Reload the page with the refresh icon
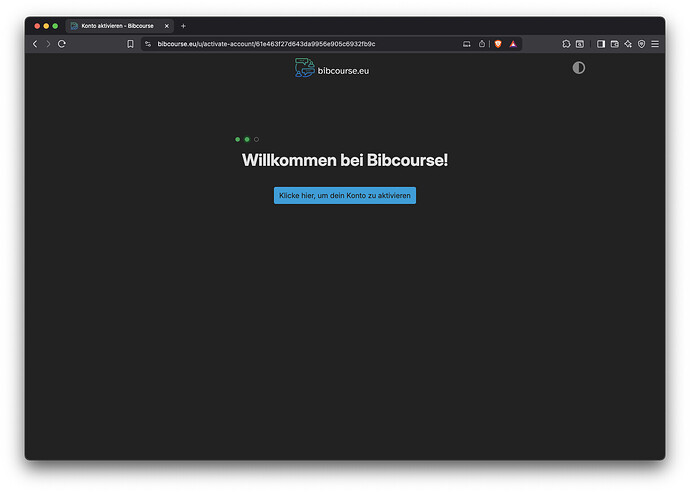Viewport: 690px width, 493px height. click(x=62, y=44)
